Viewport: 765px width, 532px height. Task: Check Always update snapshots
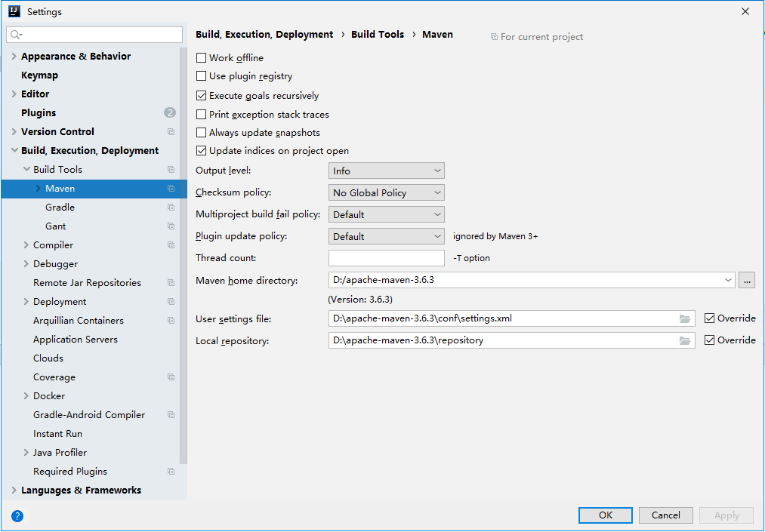pyautogui.click(x=201, y=133)
